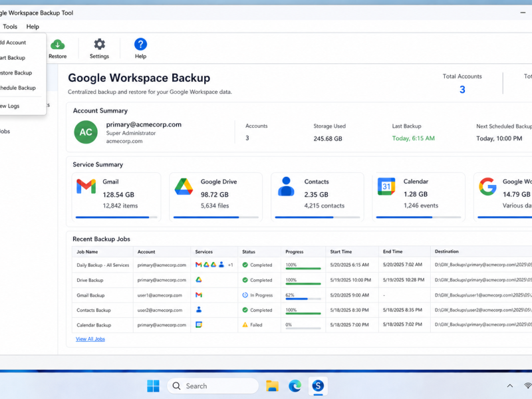
Task: Click the Gmail icon in Service Summary
Action: coord(86,186)
